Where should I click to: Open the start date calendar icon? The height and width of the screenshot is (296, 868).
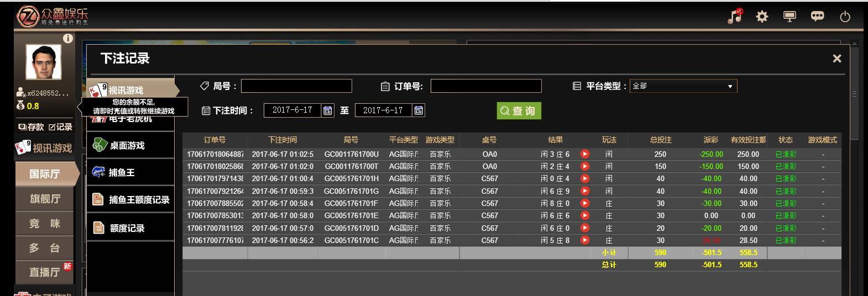pyautogui.click(x=328, y=110)
